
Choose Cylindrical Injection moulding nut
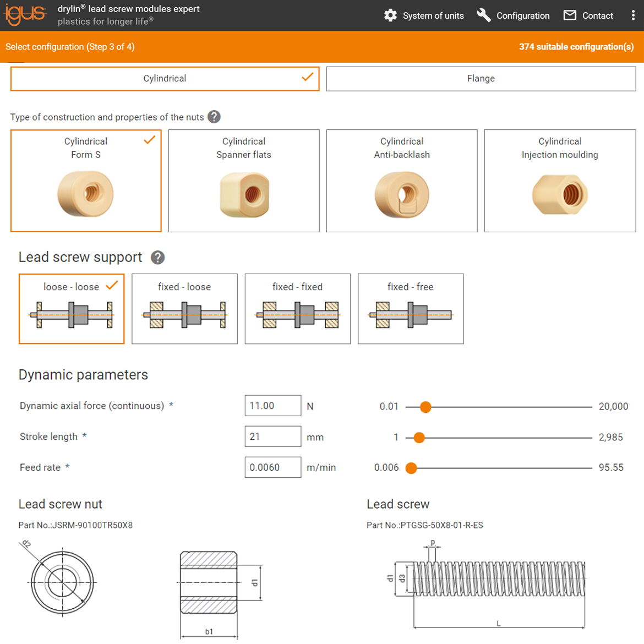[x=560, y=181]
